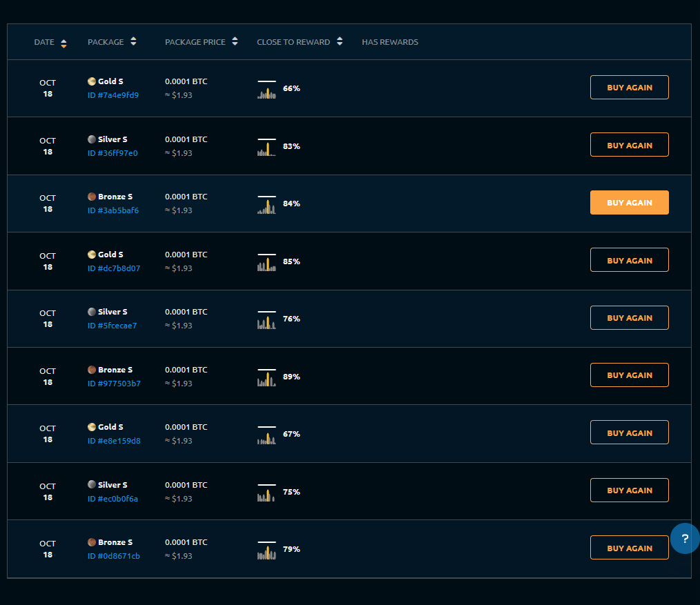The image size is (700, 605).
Task: Open package link ID #977503b7
Action: tap(114, 384)
